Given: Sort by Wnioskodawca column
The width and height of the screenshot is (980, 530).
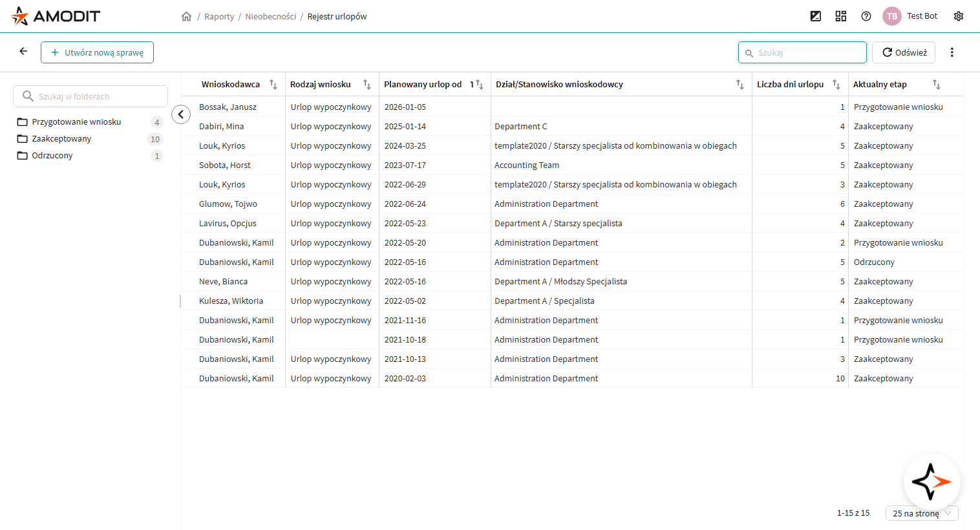Looking at the screenshot, I should 273,85.
